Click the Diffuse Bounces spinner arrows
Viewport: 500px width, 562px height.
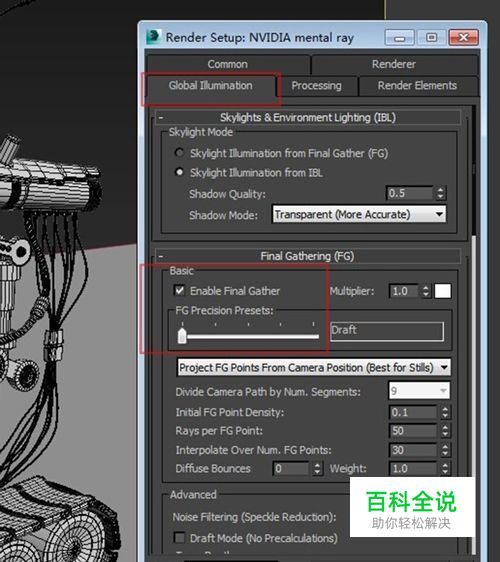coord(317,468)
